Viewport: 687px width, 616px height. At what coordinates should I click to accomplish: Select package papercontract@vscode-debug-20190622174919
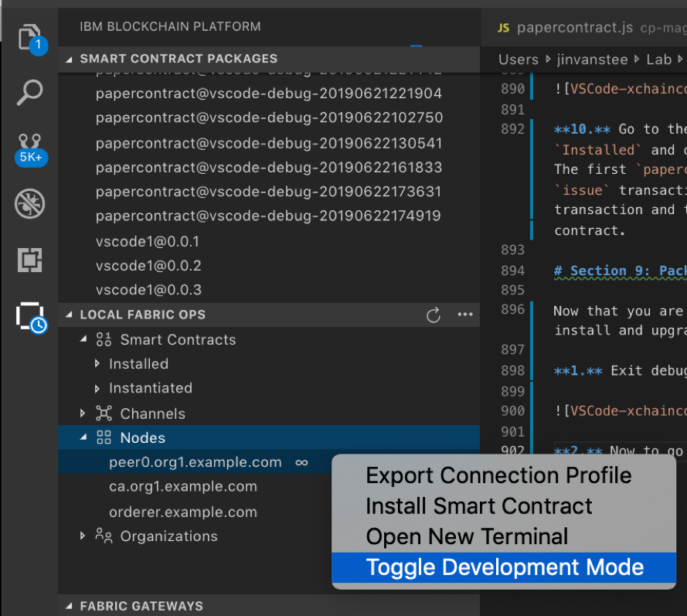269,216
